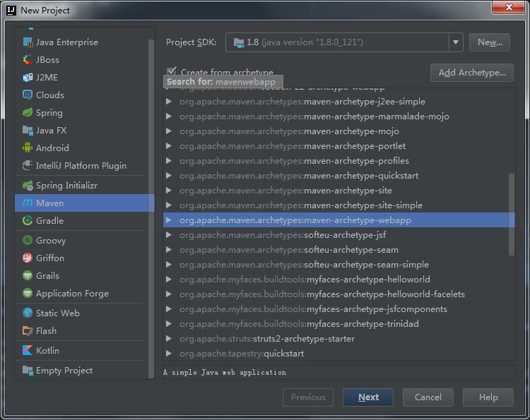Expand maven-archetype-site-simple node
Screen dimensions: 530x420
169,205
